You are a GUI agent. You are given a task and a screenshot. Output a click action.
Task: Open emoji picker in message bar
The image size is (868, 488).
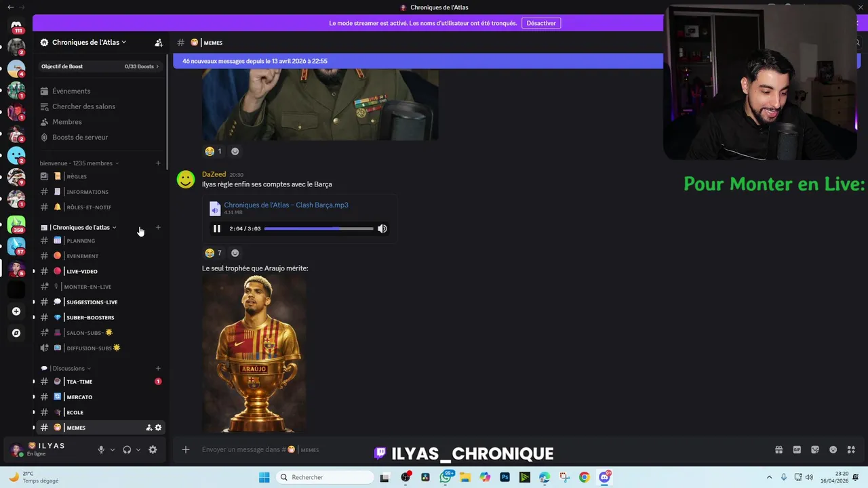click(833, 449)
